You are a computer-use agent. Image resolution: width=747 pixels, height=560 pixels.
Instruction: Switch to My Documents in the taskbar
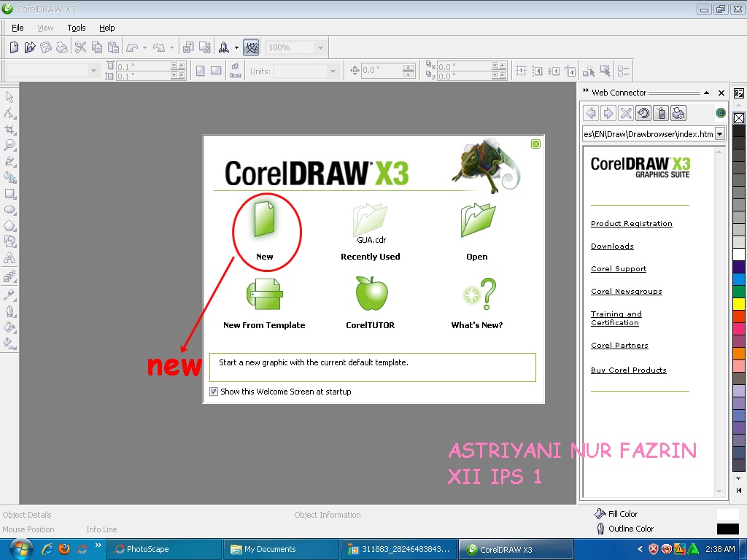coord(282,549)
